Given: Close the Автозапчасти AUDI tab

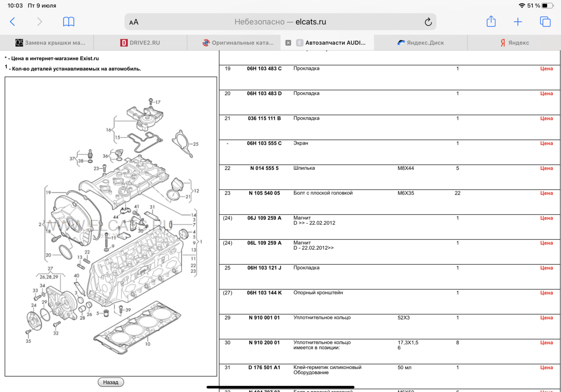Looking at the screenshot, I should tap(288, 43).
